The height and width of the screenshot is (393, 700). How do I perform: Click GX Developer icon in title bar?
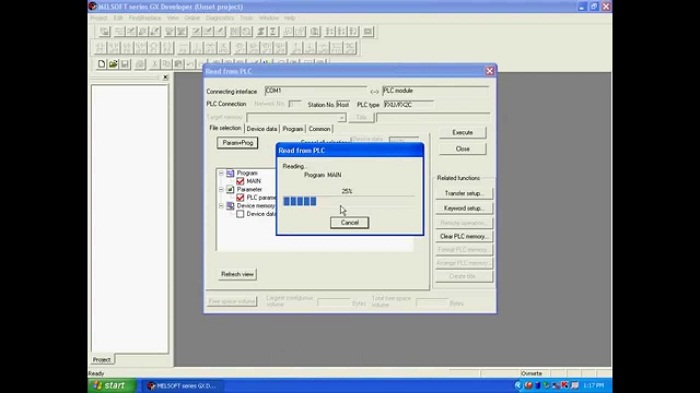point(93,6)
